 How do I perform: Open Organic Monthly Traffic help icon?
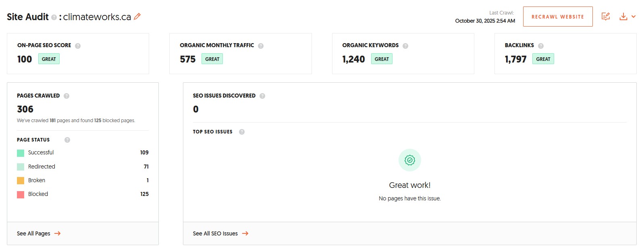(x=261, y=46)
